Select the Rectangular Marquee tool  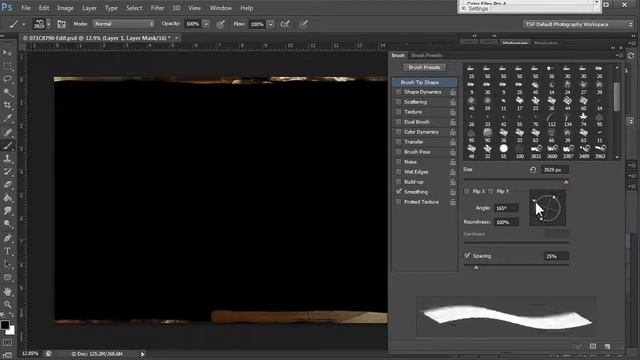7,66
